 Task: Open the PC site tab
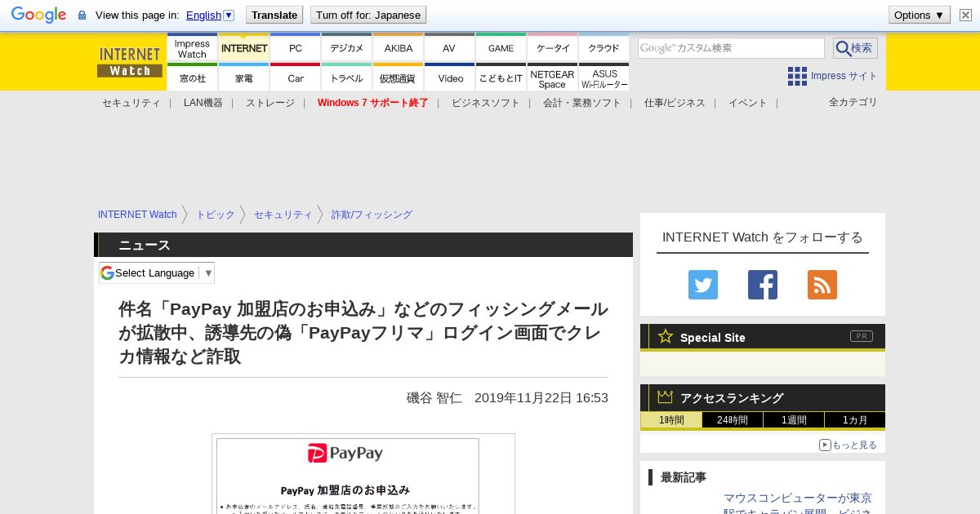coord(296,49)
